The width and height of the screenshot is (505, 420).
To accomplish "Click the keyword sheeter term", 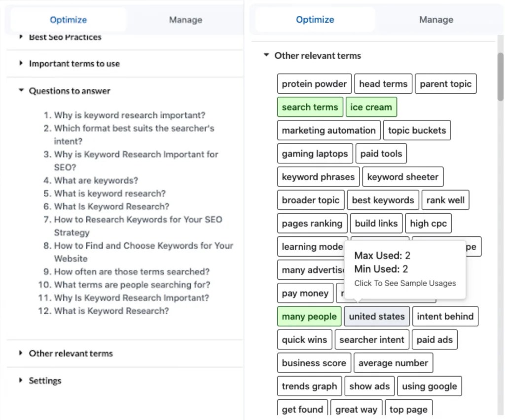I will [402, 177].
